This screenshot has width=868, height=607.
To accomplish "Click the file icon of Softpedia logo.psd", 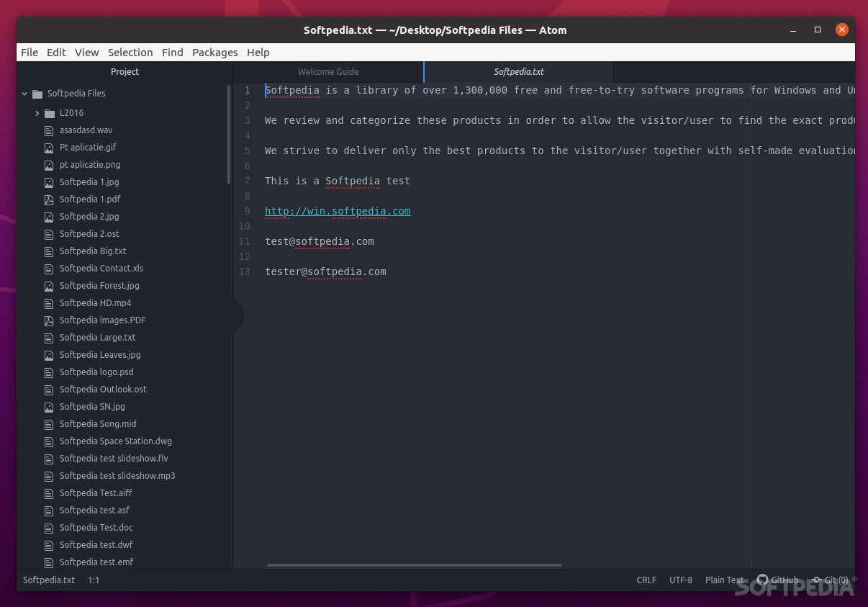I will pyautogui.click(x=49, y=372).
